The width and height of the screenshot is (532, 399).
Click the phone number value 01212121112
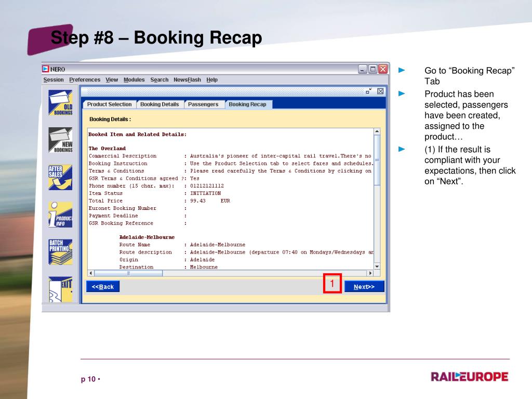click(x=207, y=185)
